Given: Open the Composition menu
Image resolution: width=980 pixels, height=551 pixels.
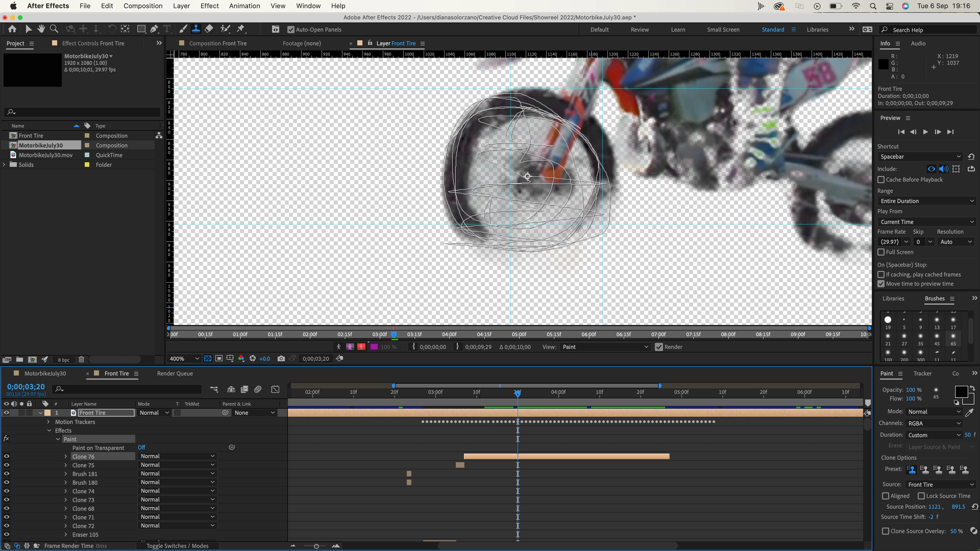Looking at the screenshot, I should (x=143, y=6).
